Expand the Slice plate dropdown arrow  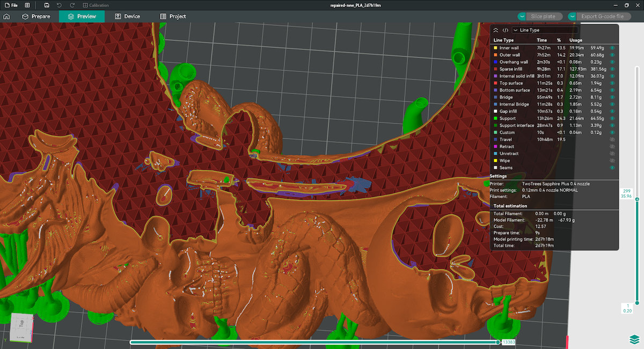point(522,17)
